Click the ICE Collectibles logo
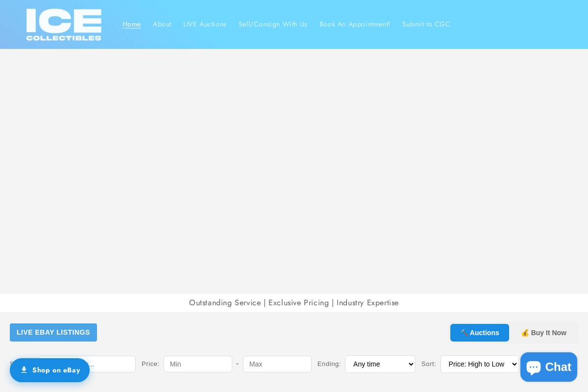Viewport: 588px width, 392px height. click(64, 24)
